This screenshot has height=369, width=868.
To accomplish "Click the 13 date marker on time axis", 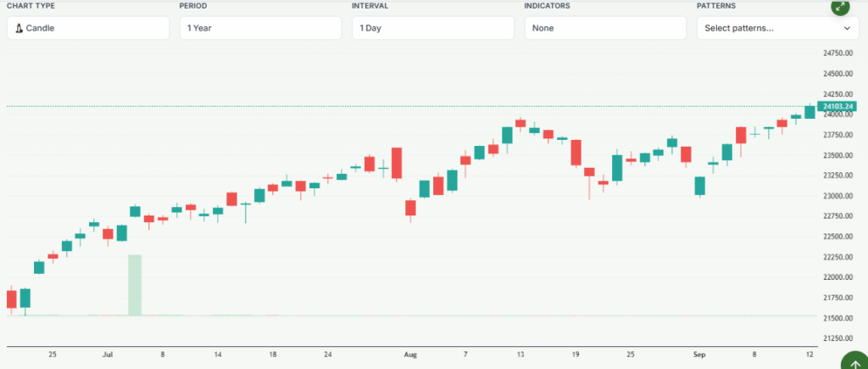I will click(520, 355).
